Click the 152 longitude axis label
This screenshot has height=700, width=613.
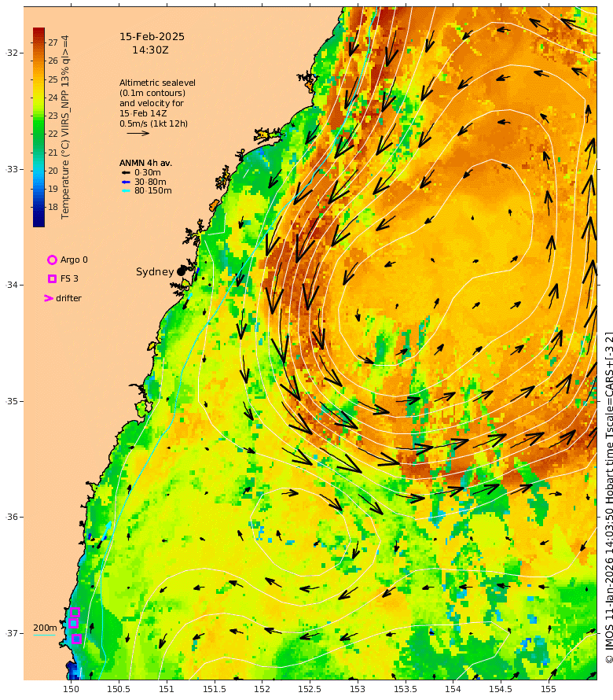[x=262, y=689]
